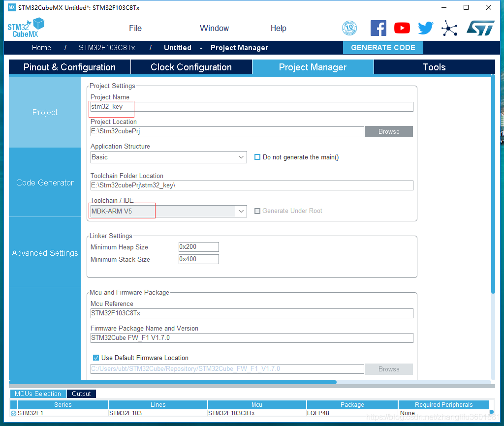Select the LQFP48 package cell

pos(352,413)
